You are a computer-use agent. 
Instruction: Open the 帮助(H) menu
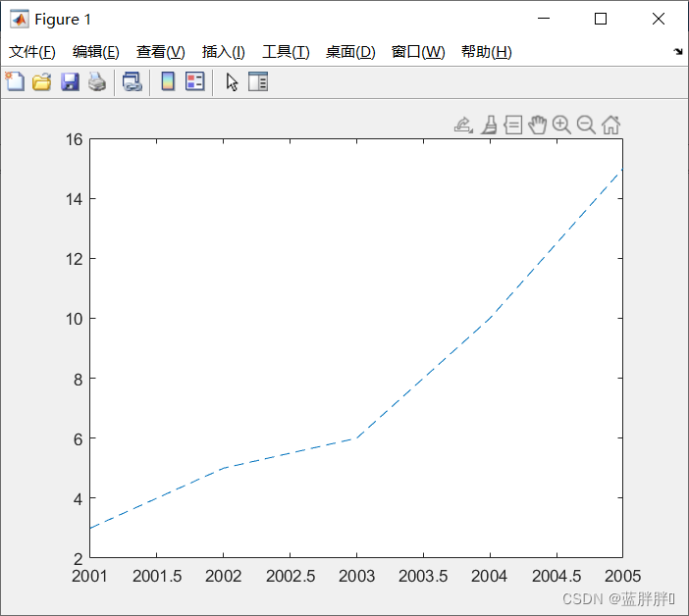click(x=487, y=52)
